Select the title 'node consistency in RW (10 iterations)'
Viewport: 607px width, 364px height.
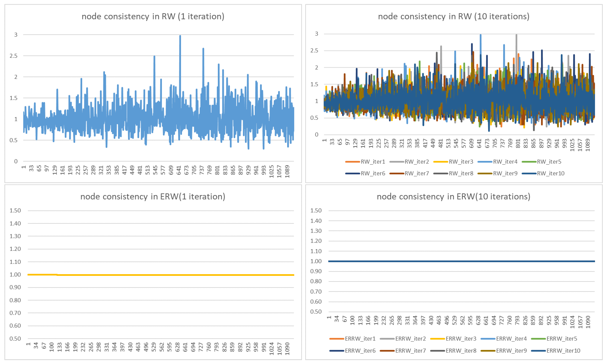pyautogui.click(x=454, y=16)
